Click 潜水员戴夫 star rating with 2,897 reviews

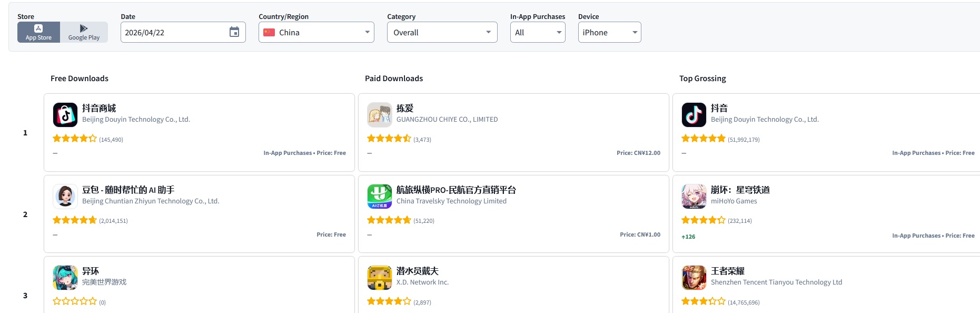(x=389, y=301)
